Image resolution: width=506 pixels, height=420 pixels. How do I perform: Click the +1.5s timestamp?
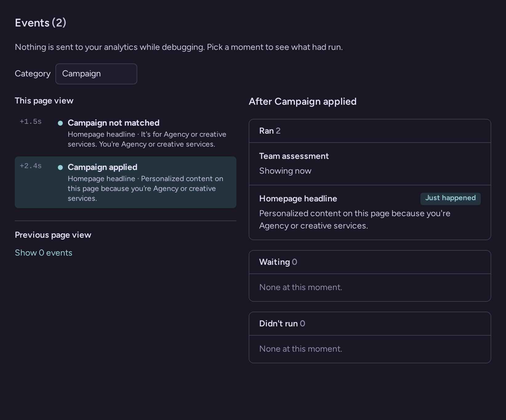(30, 122)
